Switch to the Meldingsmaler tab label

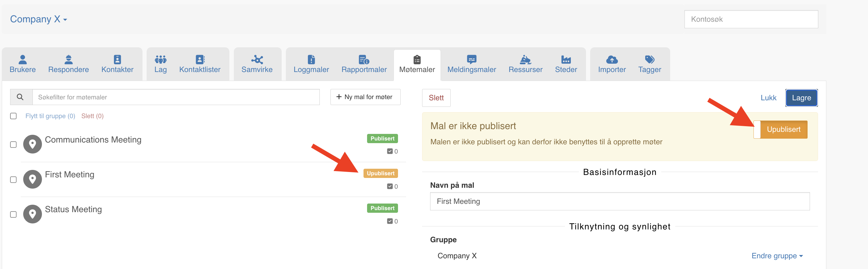coord(472,70)
